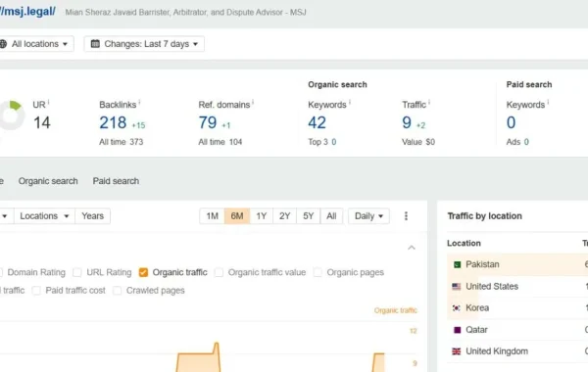The image size is (588, 372).
Task: Open the three-dot chart options menu
Action: 406,216
